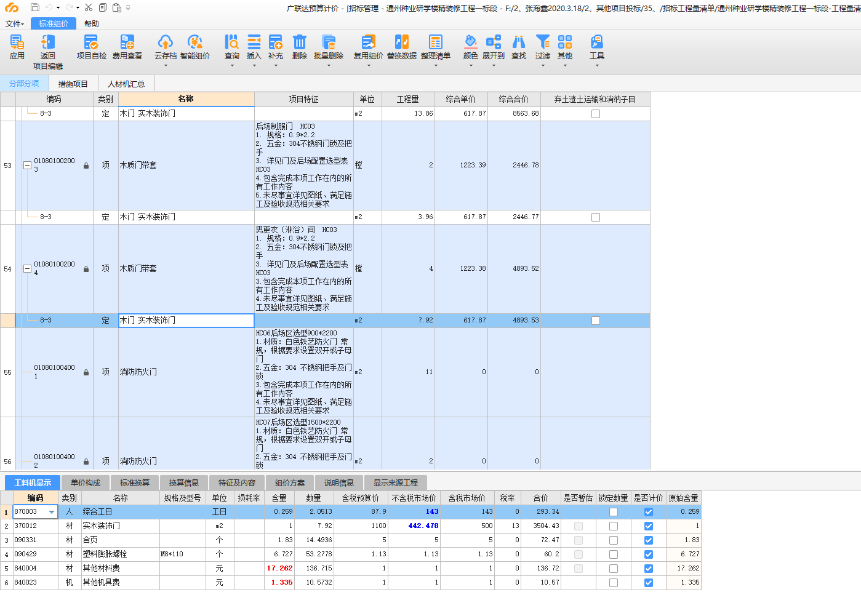The image size is (861, 616).
Task: Expand the 过滤 dropdown arrow
Action: [543, 65]
